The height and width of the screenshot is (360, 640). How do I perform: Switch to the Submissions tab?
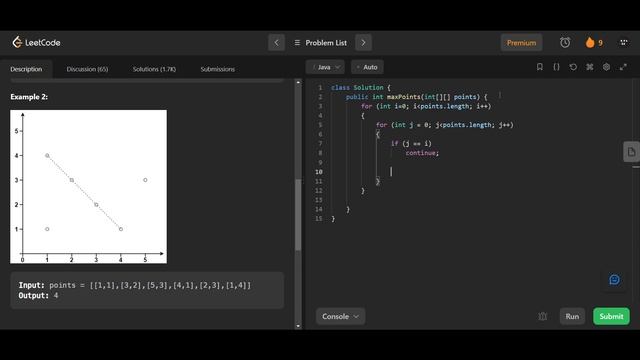click(218, 69)
